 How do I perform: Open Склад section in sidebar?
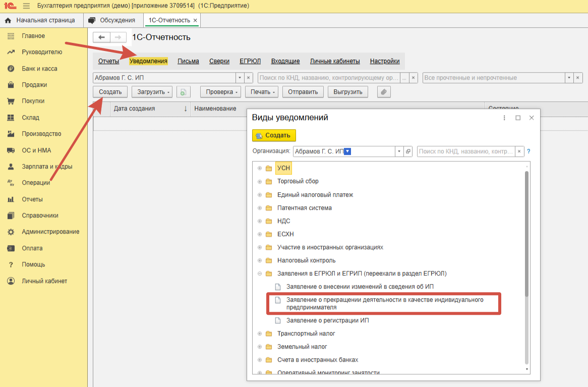30,118
